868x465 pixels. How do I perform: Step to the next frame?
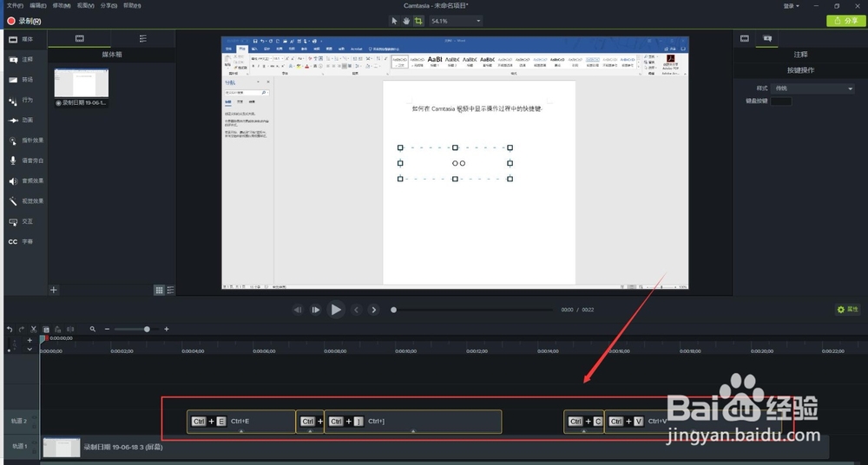coord(316,310)
